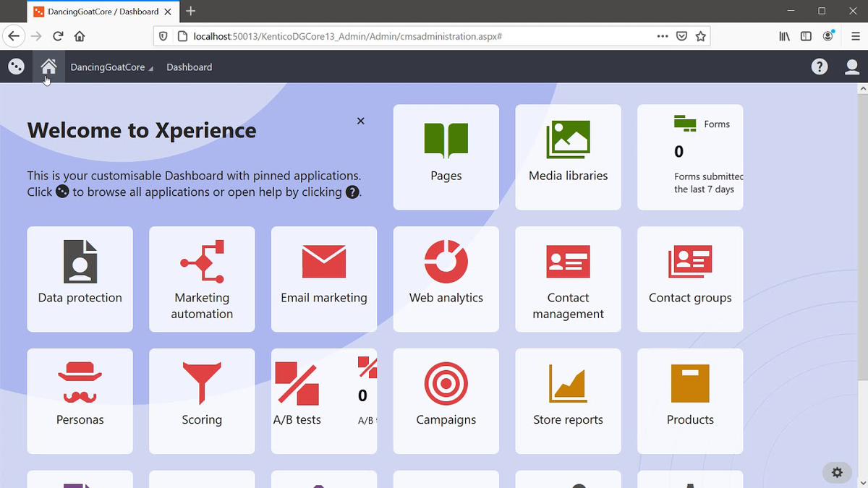The height and width of the screenshot is (488, 868).
Task: Open the dashboard settings gear
Action: click(x=837, y=472)
